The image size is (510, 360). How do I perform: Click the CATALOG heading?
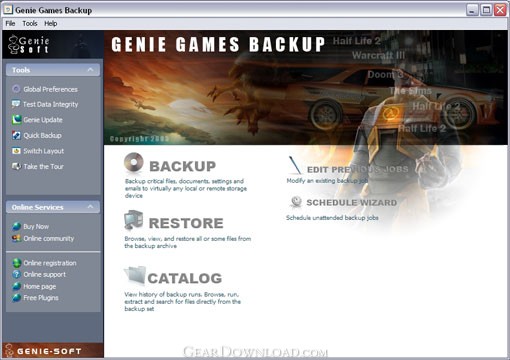tap(185, 278)
